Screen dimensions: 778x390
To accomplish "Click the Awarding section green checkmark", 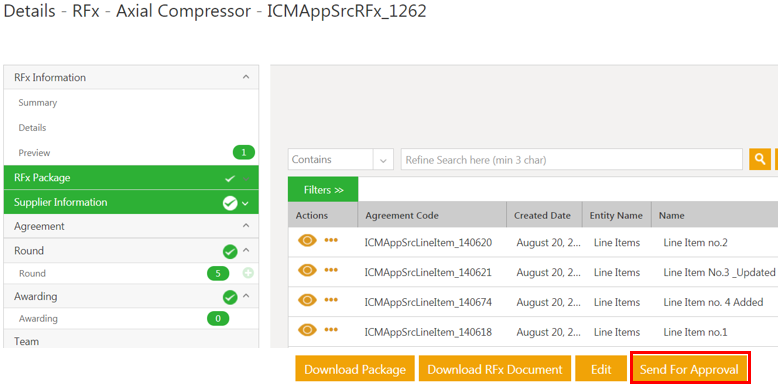I will click(230, 297).
